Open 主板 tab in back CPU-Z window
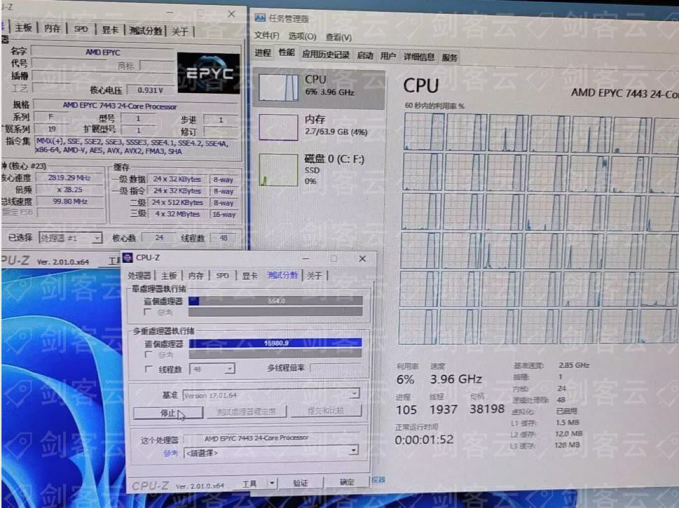 [x=23, y=28]
